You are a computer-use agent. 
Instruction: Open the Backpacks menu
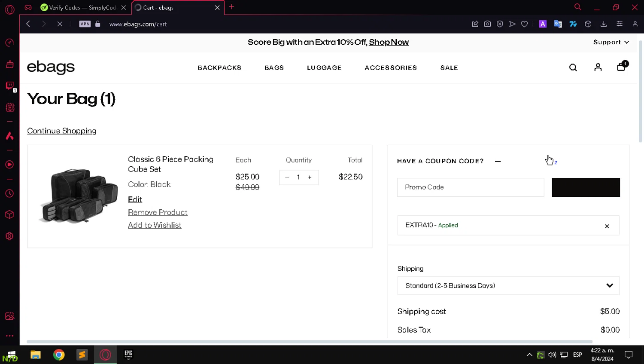(219, 68)
